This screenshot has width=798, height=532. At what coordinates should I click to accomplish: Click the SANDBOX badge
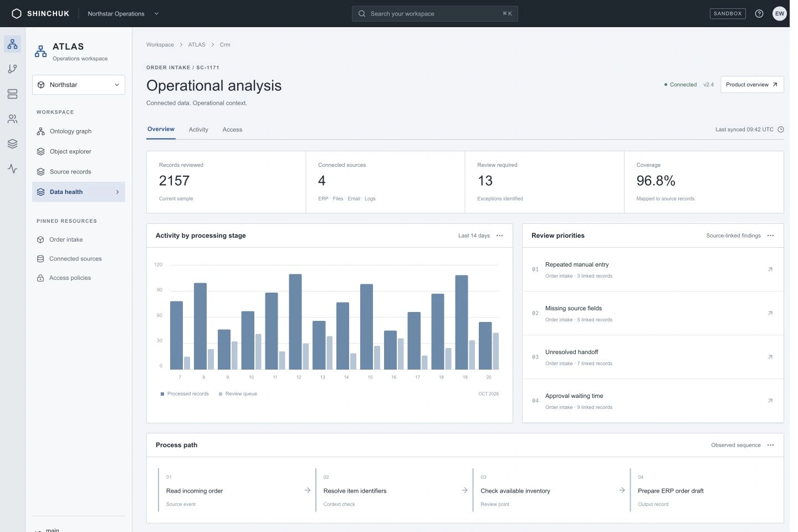pyautogui.click(x=728, y=13)
